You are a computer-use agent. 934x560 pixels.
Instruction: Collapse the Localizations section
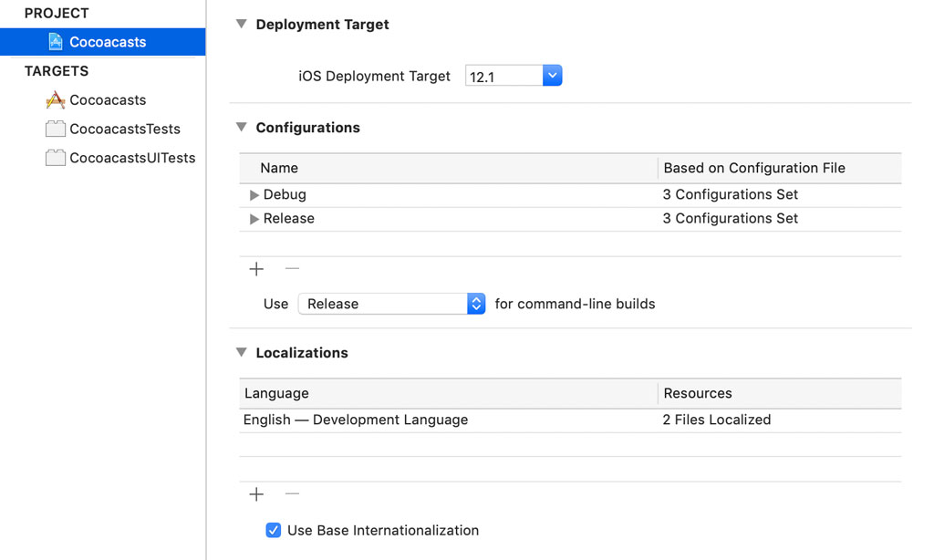click(x=241, y=353)
